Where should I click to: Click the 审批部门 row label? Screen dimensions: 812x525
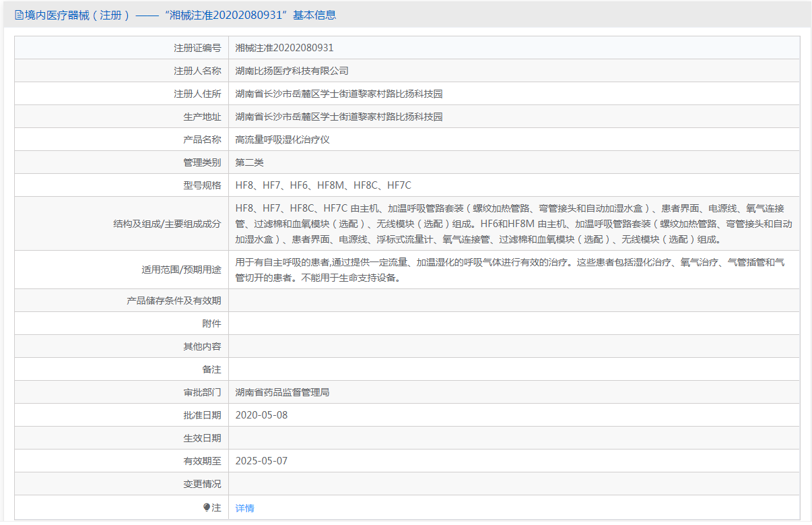[x=202, y=392]
